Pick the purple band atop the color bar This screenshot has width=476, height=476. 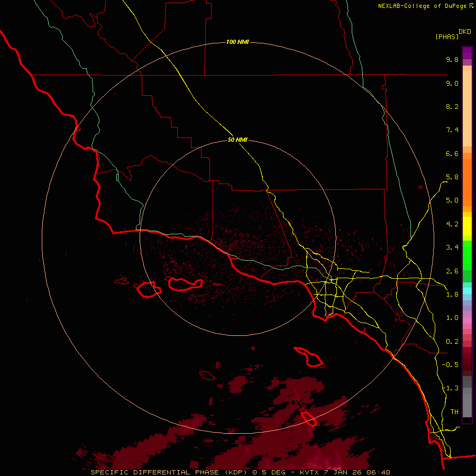tap(467, 53)
